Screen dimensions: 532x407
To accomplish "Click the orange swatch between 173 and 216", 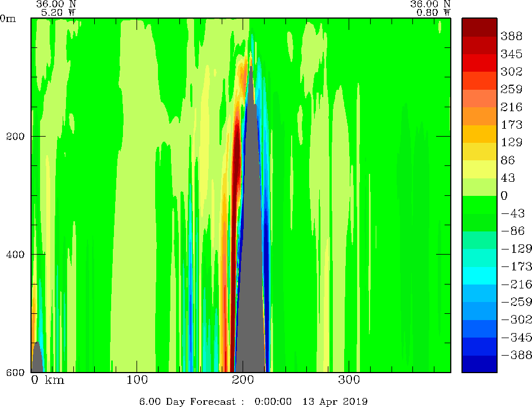I will (x=480, y=116).
